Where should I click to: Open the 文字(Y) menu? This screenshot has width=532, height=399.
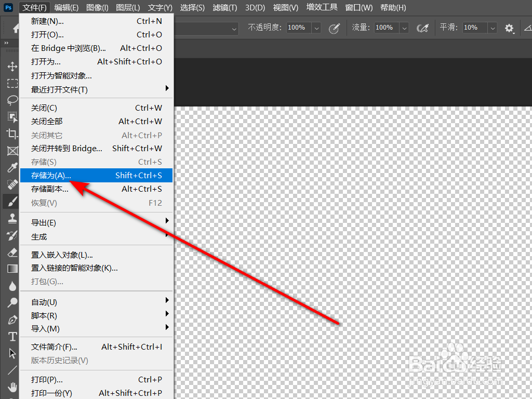160,7
